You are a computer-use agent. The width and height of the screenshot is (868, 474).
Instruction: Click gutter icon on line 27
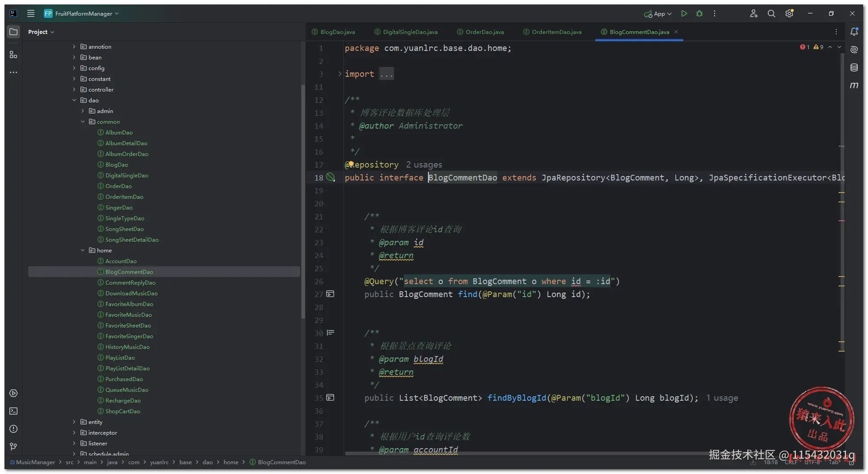330,294
